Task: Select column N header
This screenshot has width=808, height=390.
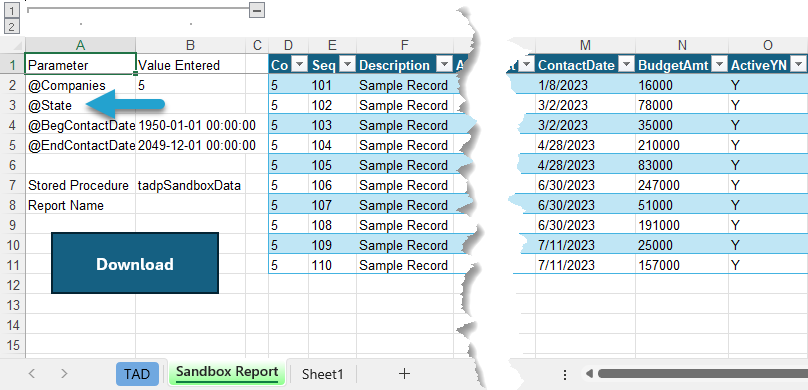Action: (682, 45)
